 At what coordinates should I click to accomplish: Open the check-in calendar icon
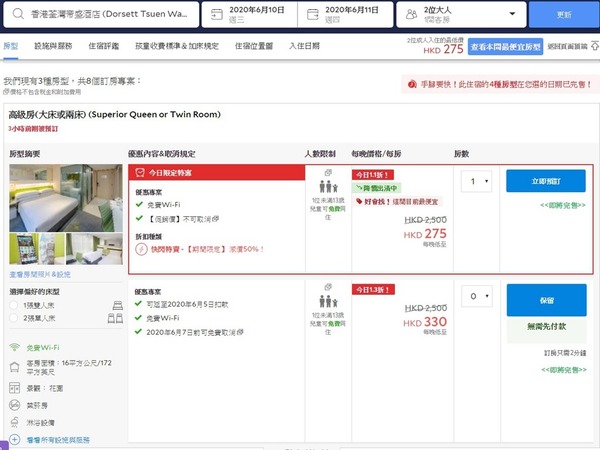[217, 15]
